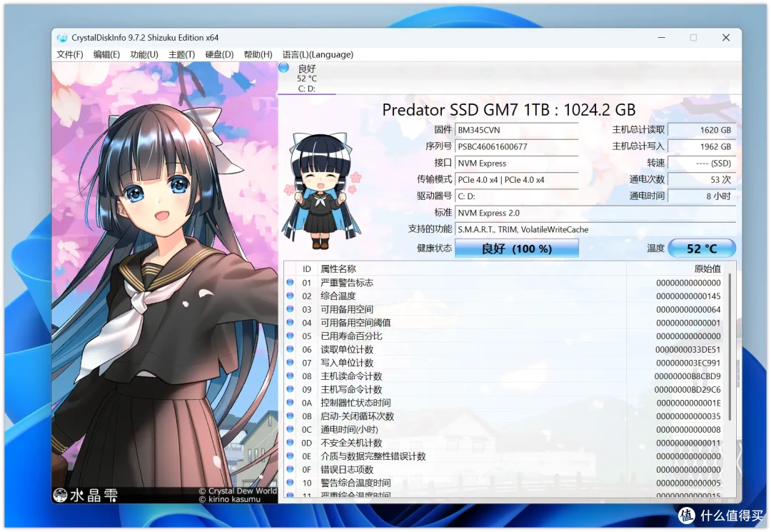Click the 转速 value ---- (SSD)
Viewport: 771px width, 532px height.
tap(702, 164)
